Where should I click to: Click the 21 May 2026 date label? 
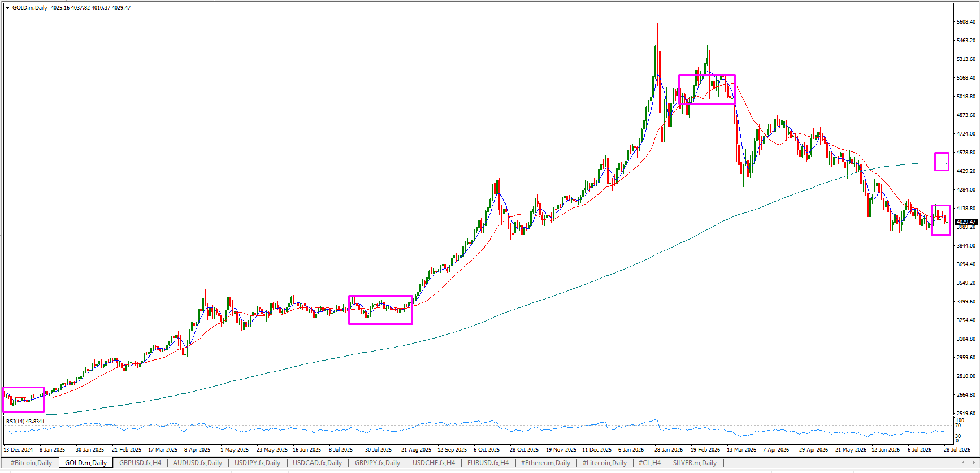point(851,450)
